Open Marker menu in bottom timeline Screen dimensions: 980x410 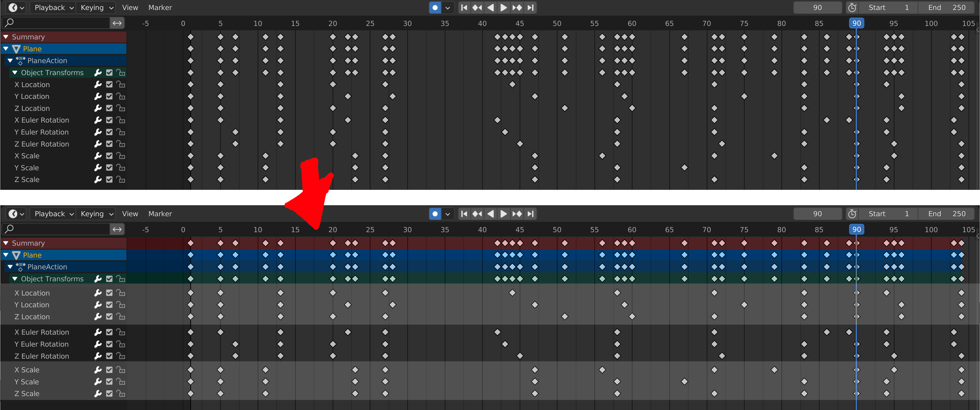[160, 214]
